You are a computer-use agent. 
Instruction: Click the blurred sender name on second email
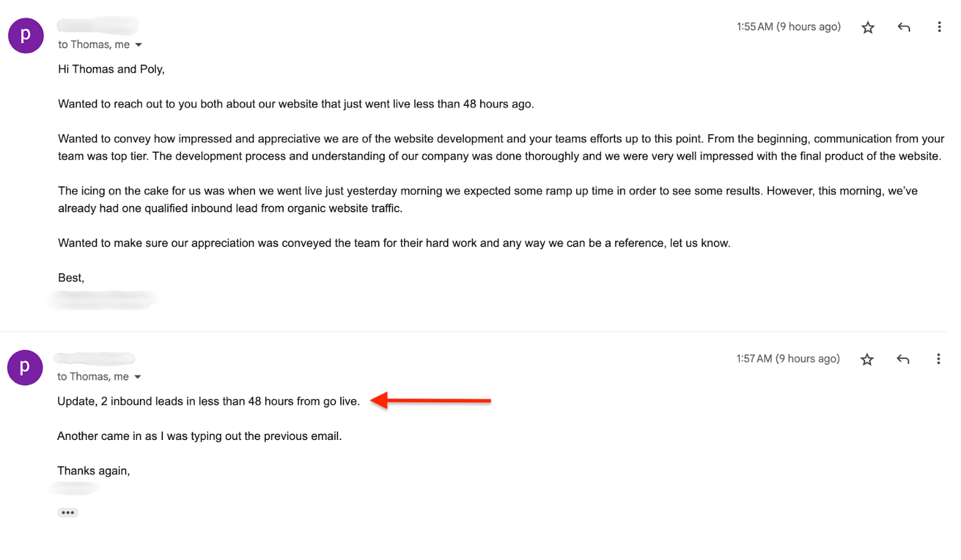[94, 358]
